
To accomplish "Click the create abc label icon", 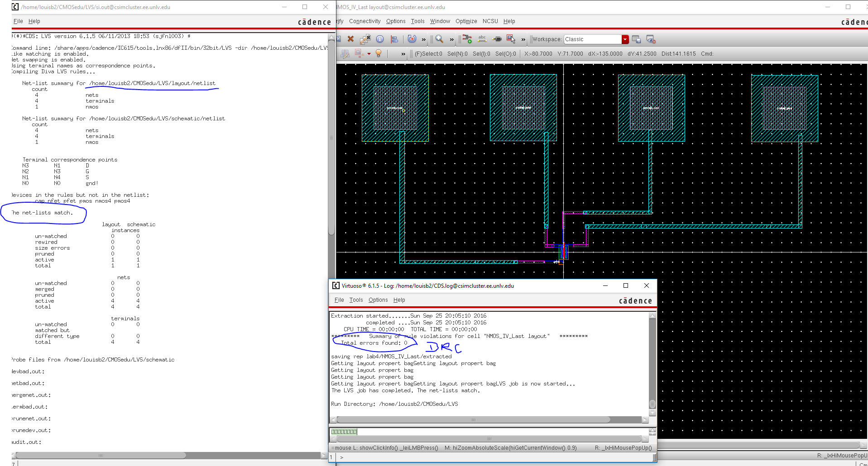I will [482, 39].
